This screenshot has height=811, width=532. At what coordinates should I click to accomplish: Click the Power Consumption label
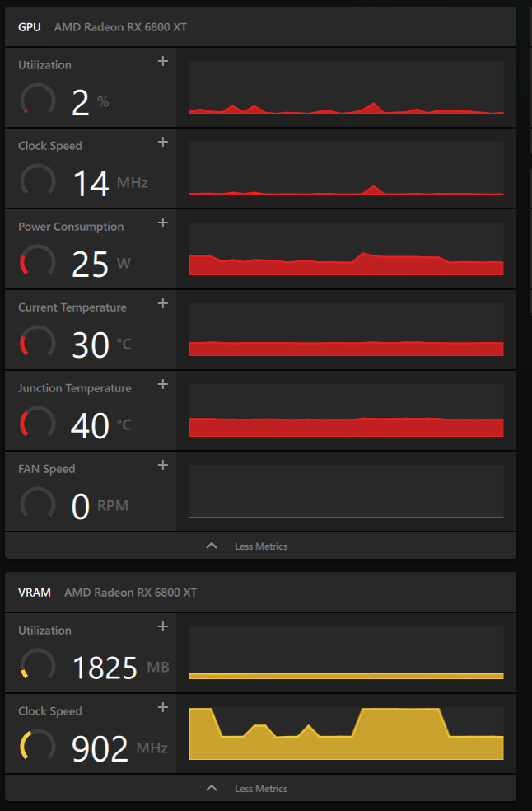(x=71, y=227)
